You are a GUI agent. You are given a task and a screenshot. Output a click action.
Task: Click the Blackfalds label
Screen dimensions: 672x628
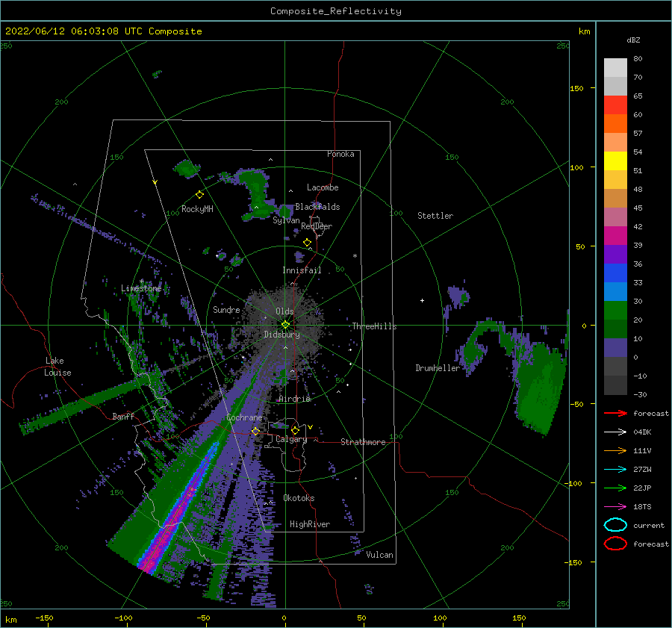317,207
